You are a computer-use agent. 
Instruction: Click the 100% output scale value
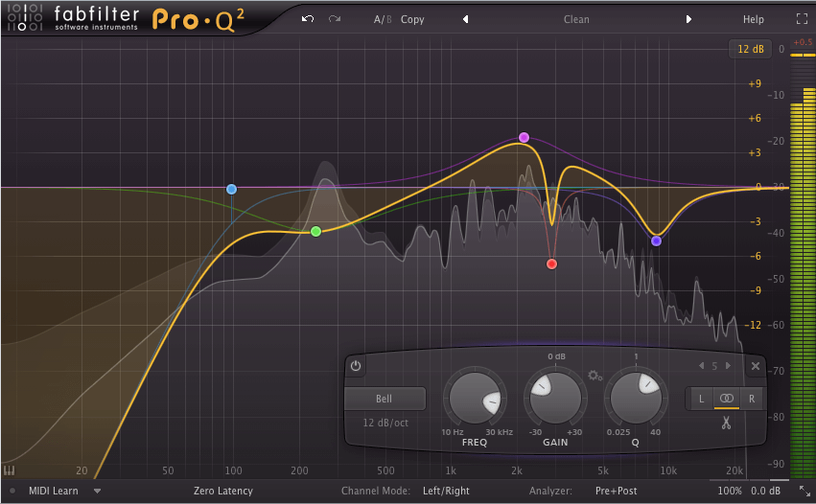pos(730,491)
